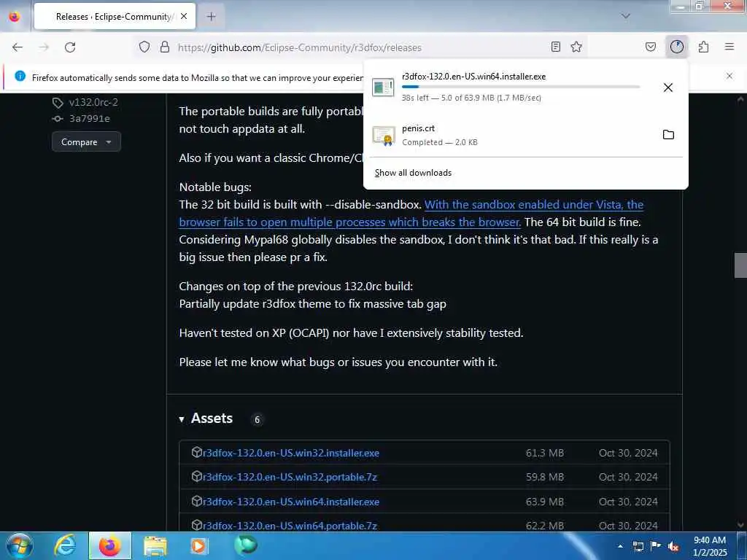Click Show all downloads
Viewport: 747px width, 560px height.
(x=413, y=173)
